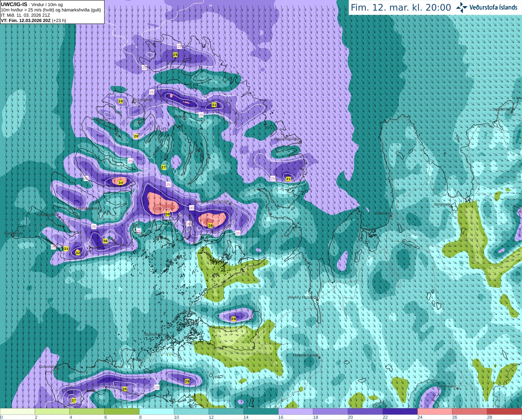Click the Veðurstofa Íslands logo emblem
Viewport: 522px width, 420px height.
click(x=462, y=7)
